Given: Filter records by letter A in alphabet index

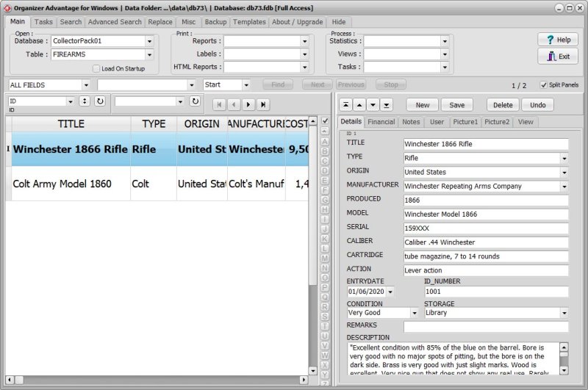Looking at the screenshot, I should tap(325, 142).
